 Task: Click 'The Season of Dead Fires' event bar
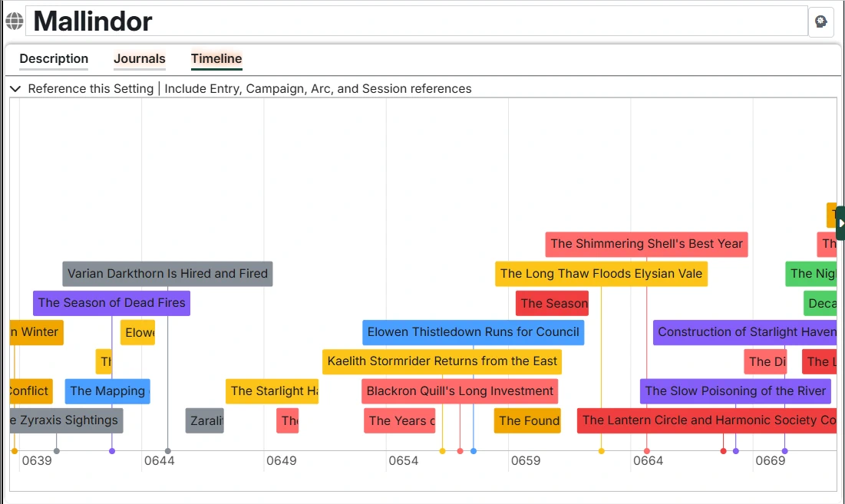point(111,303)
